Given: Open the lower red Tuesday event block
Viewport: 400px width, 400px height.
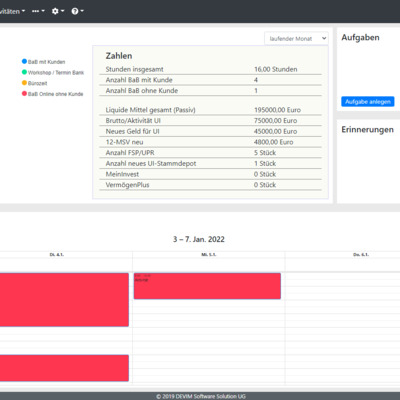Looking at the screenshot, I should [64, 368].
